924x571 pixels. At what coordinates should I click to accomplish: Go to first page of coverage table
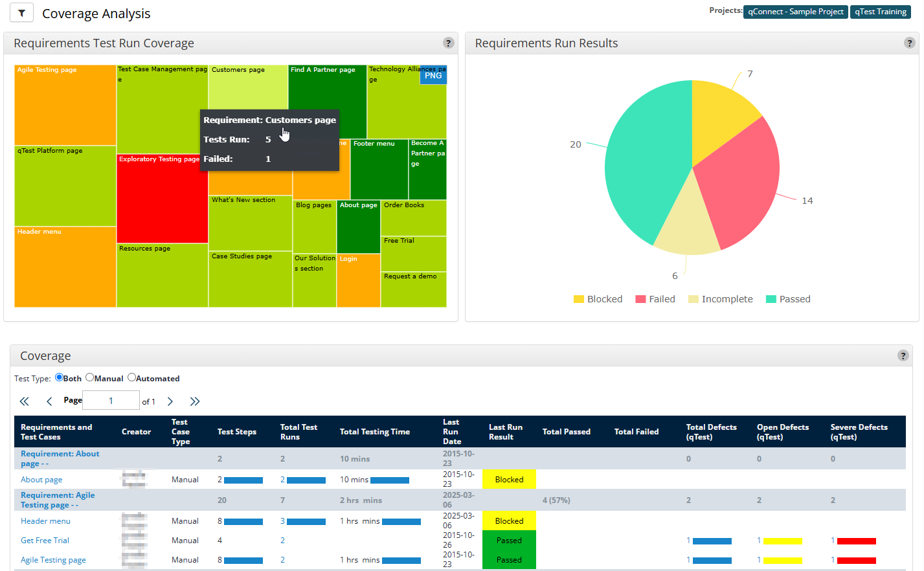[25, 401]
